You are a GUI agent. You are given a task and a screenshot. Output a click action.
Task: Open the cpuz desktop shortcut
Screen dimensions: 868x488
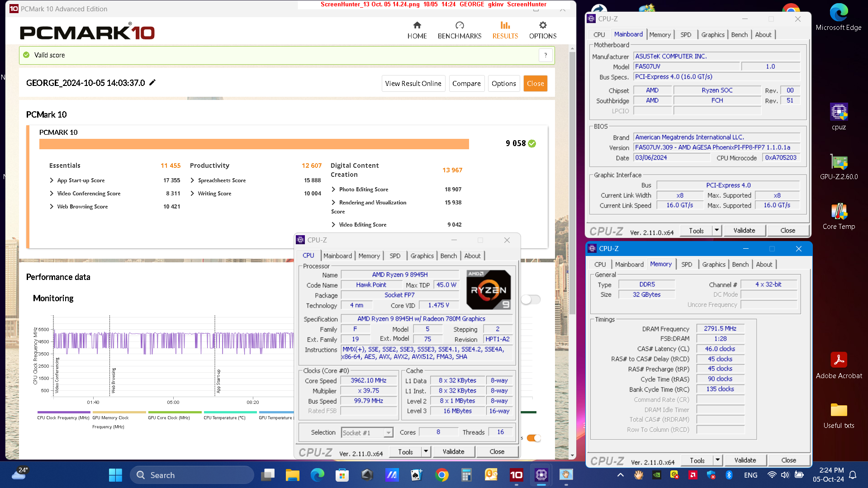pos(838,117)
